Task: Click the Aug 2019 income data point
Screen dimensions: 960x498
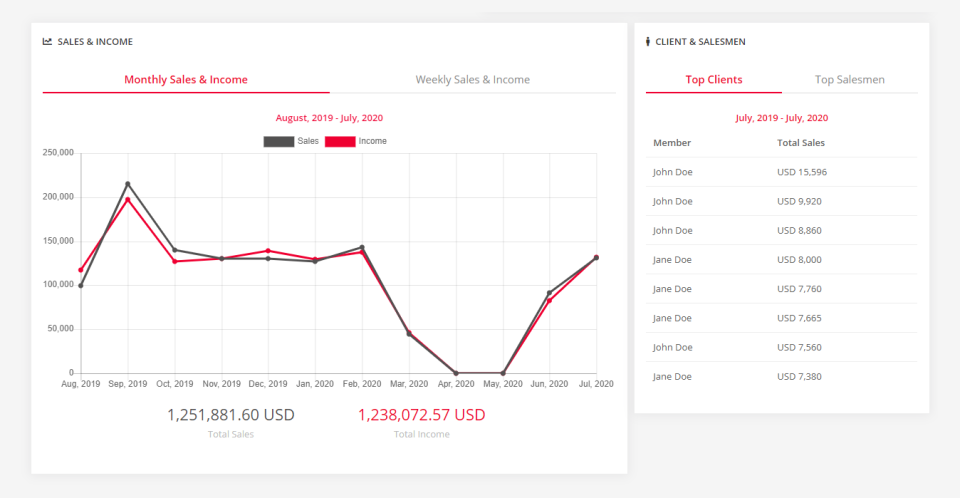Action: coord(81,270)
